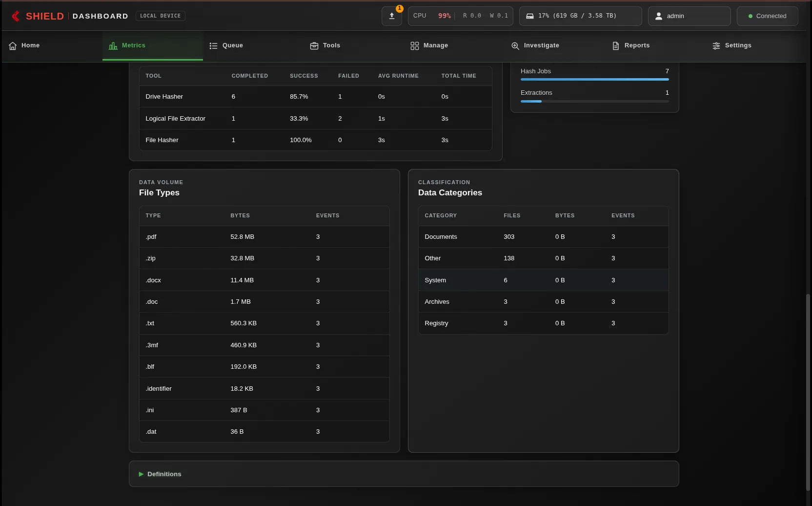Image resolution: width=812 pixels, height=506 pixels.
Task: Click the Hash Jobs progress bar
Action: [x=594, y=79]
